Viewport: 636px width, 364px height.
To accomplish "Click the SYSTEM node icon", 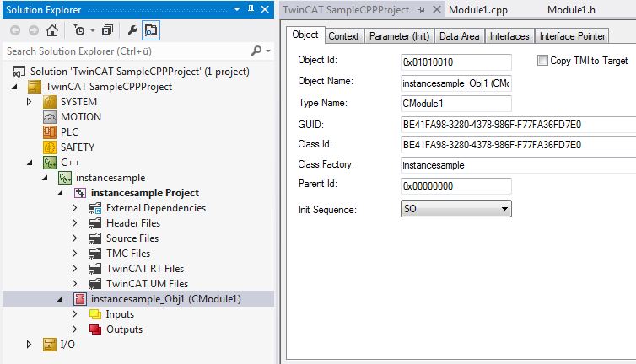I will 50,102.
